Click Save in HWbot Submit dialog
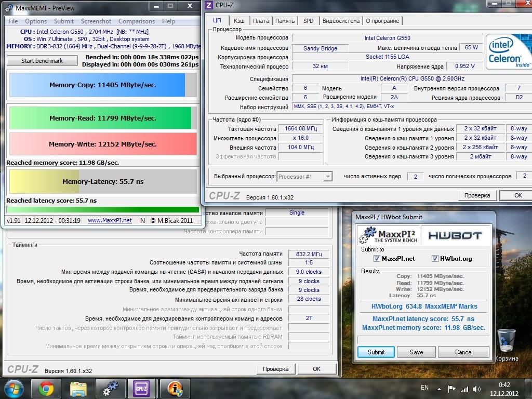532x399 pixels. [416, 352]
